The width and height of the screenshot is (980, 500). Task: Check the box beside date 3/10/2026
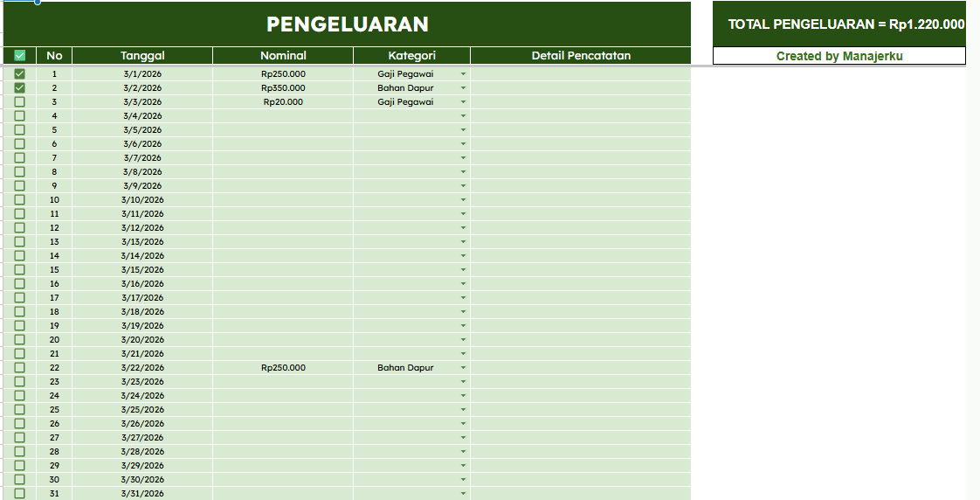click(19, 199)
